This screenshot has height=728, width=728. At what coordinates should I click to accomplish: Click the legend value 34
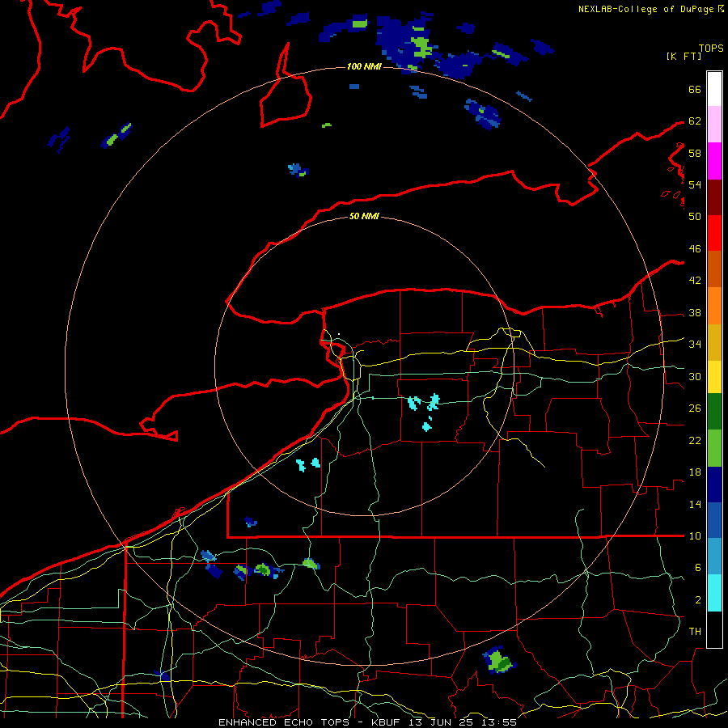coord(695,345)
